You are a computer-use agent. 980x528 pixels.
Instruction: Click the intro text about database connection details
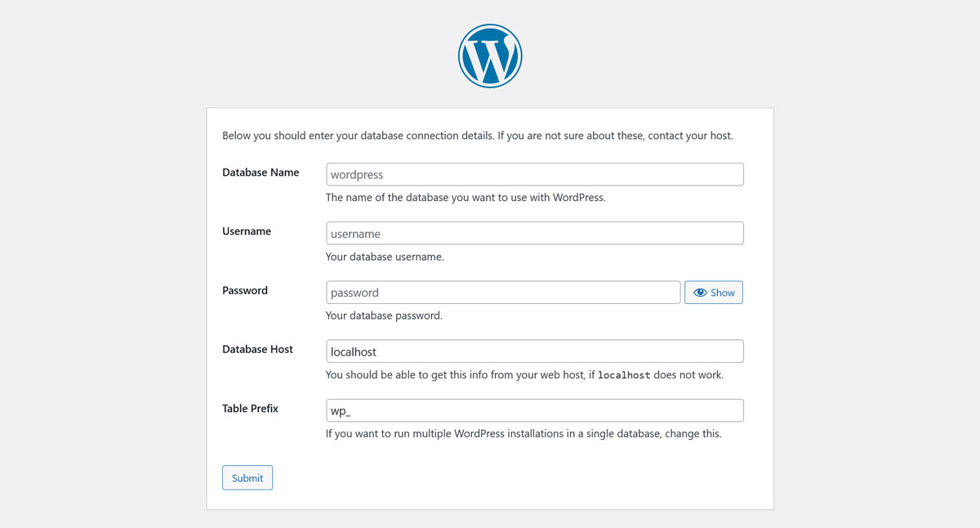click(477, 136)
